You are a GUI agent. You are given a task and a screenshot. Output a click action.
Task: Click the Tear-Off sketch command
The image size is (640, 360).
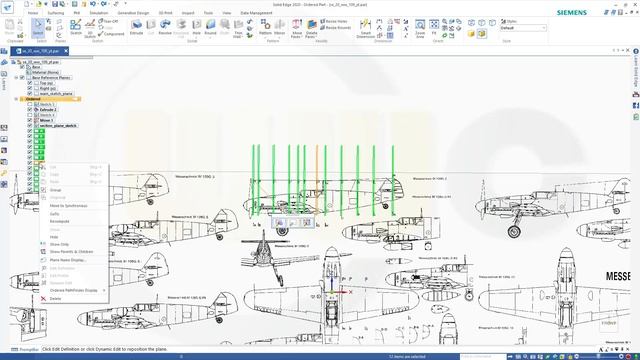(108, 21)
